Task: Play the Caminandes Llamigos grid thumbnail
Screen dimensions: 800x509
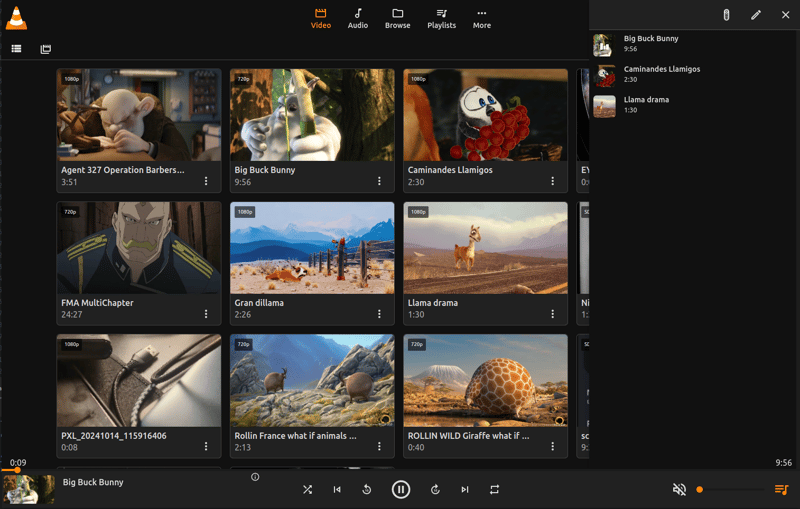Action: point(486,115)
